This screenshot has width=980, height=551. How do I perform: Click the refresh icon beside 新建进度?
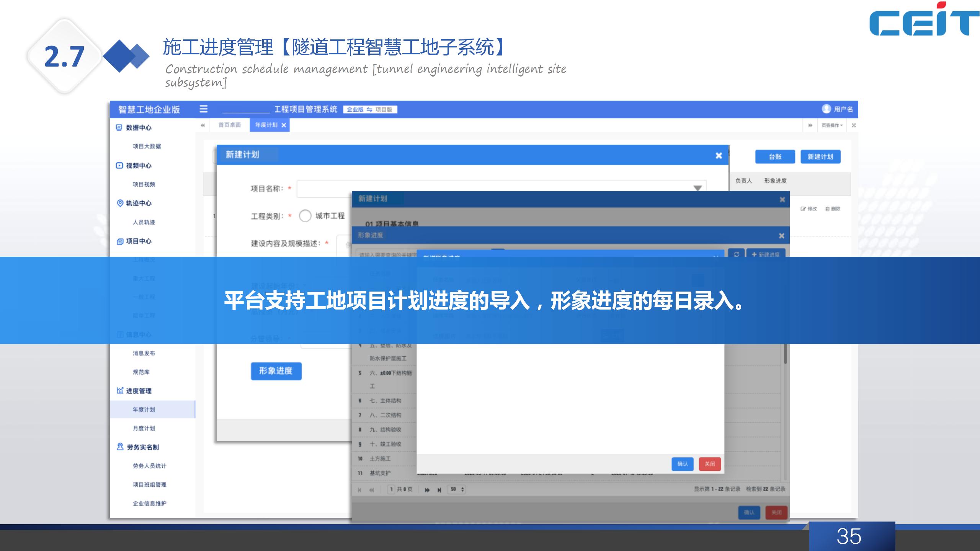[x=736, y=253]
